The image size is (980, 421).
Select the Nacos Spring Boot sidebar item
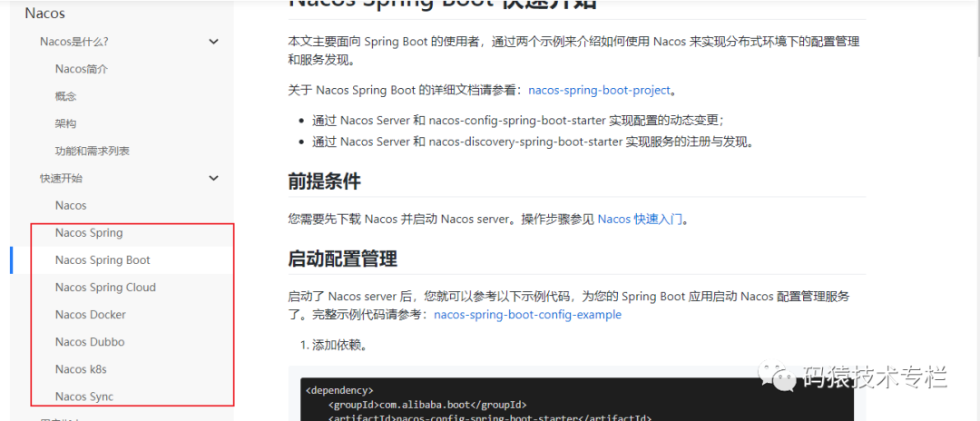click(x=103, y=259)
